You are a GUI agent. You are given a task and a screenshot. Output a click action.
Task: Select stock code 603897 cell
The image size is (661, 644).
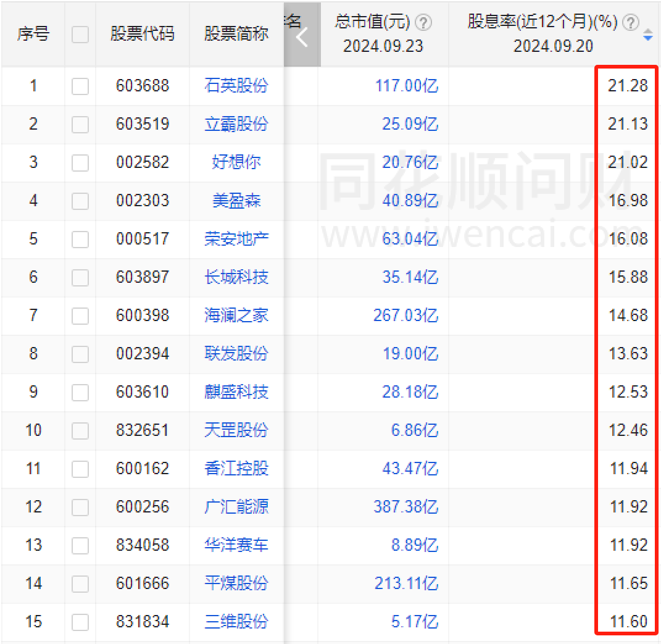(x=143, y=277)
